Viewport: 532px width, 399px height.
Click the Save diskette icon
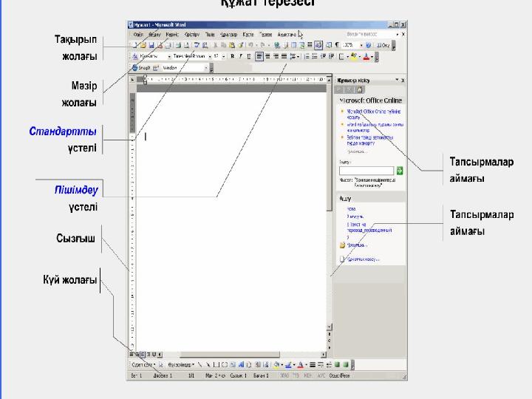(x=151, y=45)
